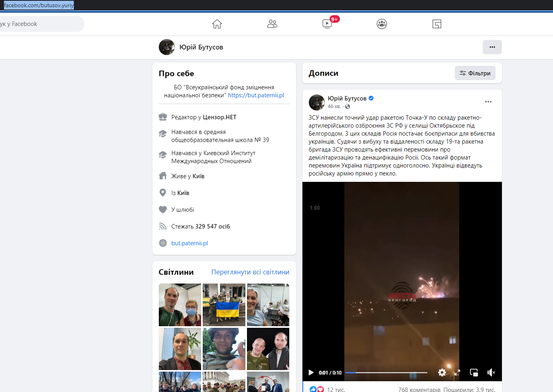This screenshot has width=553, height=392.
Task: Open Цензор.НЕТ workplace link
Action: pyautogui.click(x=219, y=117)
